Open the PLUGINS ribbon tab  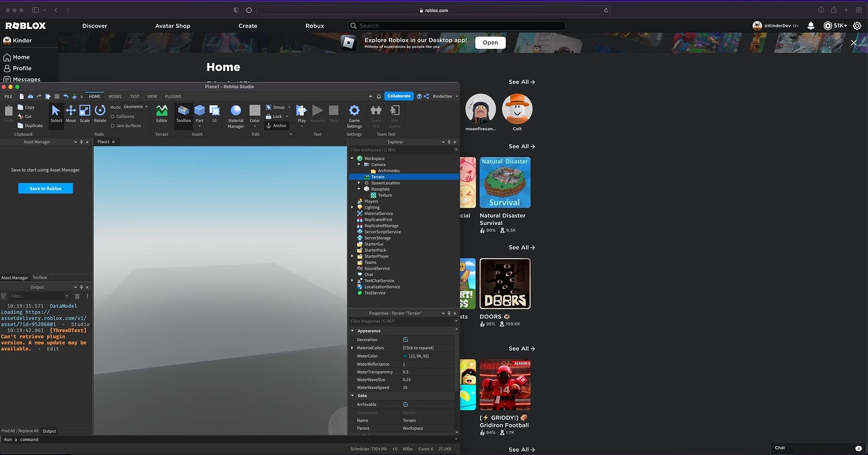coord(173,97)
